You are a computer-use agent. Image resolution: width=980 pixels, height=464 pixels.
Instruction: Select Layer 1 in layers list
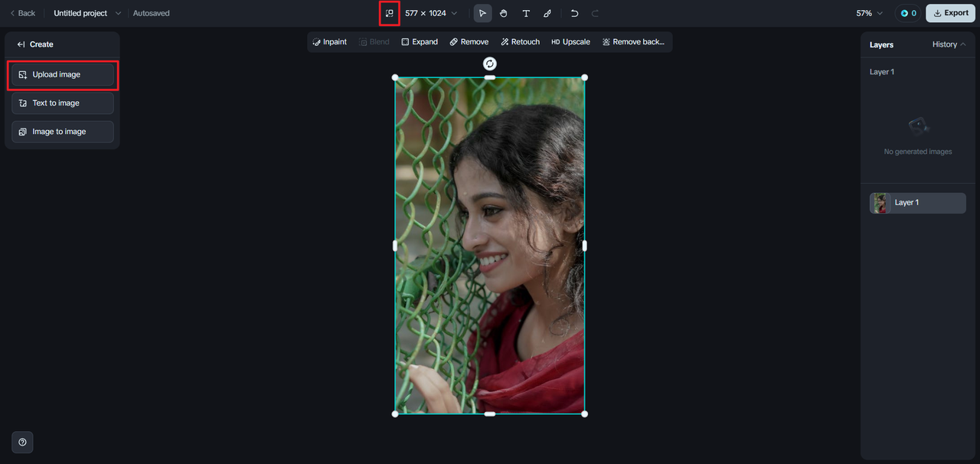[x=918, y=203]
